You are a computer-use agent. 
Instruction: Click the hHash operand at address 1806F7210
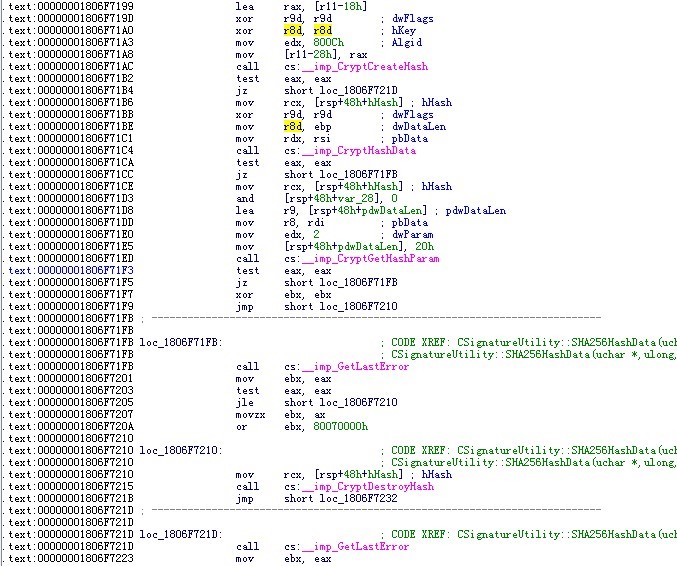[x=383, y=474]
